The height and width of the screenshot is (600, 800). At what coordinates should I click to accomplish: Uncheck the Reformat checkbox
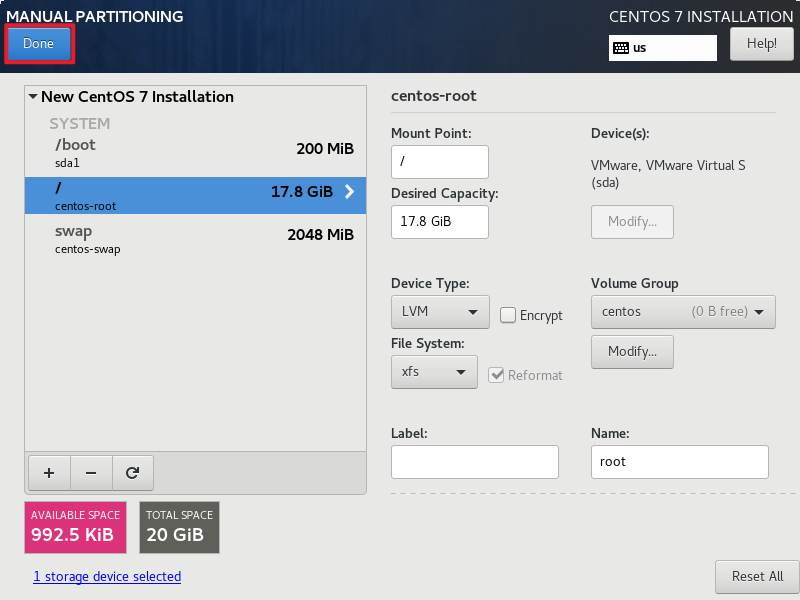[497, 376]
